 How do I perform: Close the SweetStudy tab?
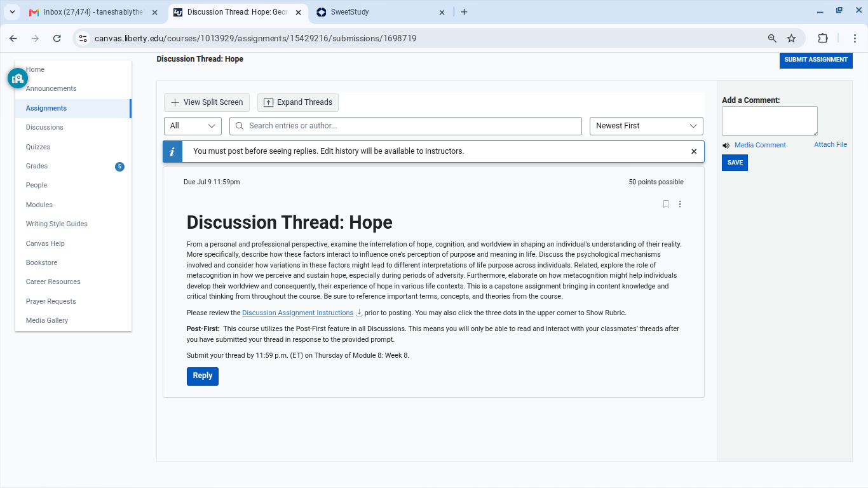click(442, 12)
